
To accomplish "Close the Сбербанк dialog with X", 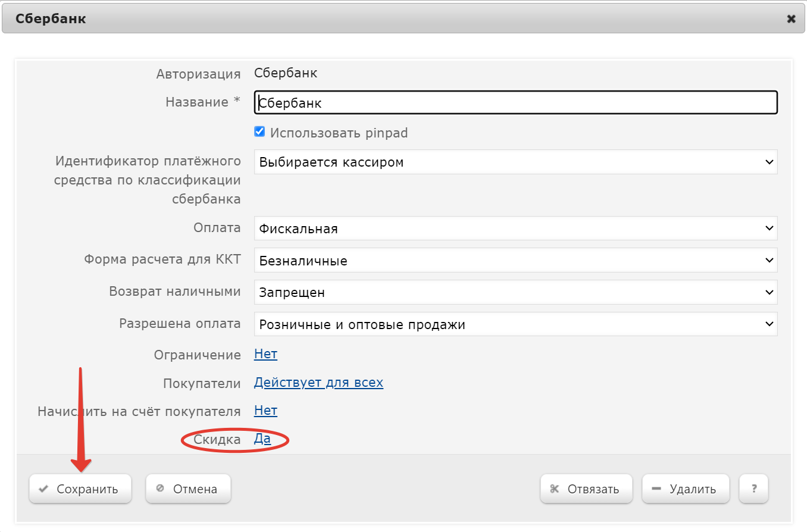I will tap(791, 19).
